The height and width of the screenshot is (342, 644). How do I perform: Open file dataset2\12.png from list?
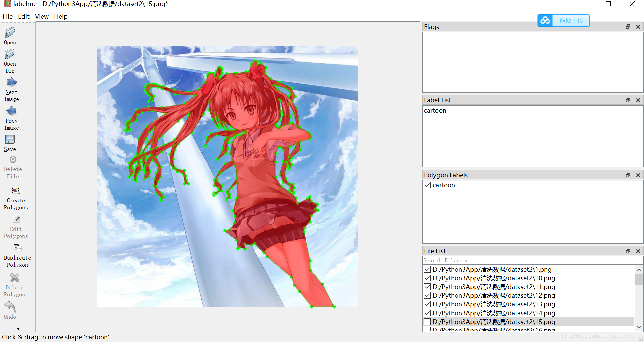494,295
